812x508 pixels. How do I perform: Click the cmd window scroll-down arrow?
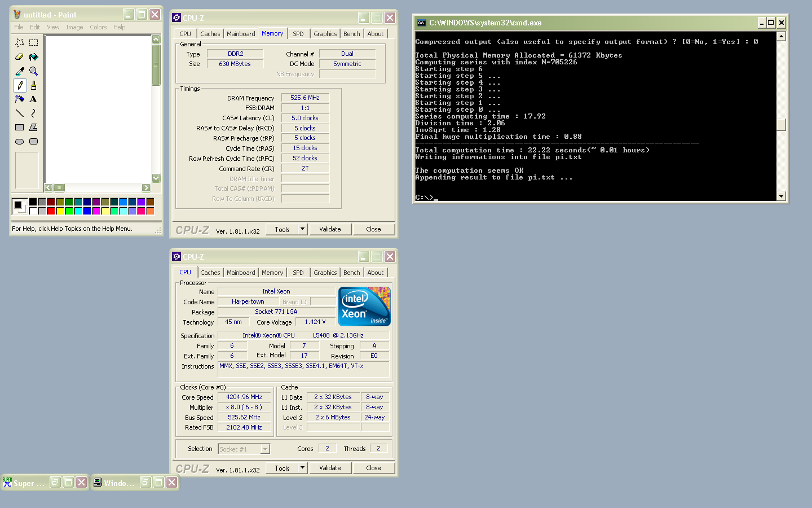tap(781, 196)
